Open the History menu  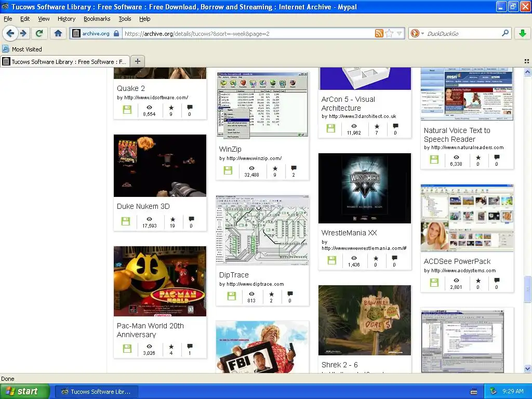click(x=66, y=19)
